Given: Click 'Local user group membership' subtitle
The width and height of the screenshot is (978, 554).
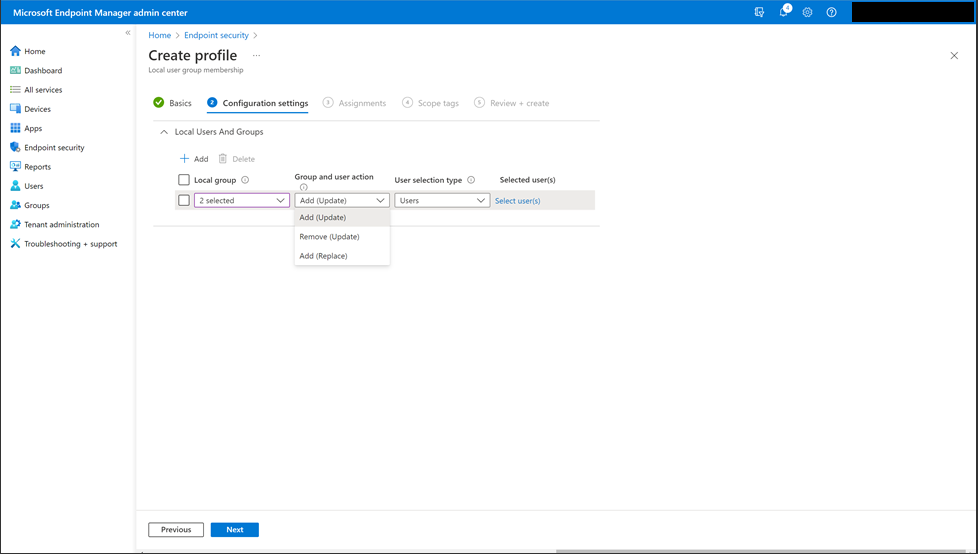Looking at the screenshot, I should click(x=196, y=70).
